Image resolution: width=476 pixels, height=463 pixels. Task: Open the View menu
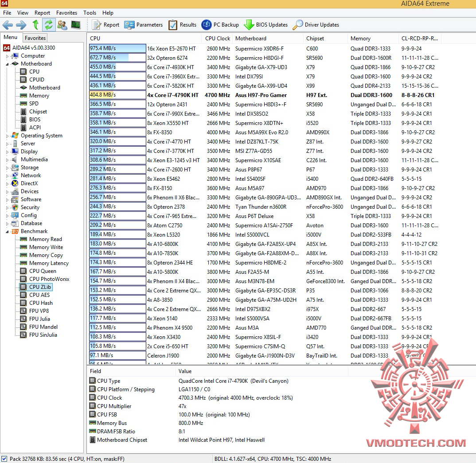(x=23, y=13)
